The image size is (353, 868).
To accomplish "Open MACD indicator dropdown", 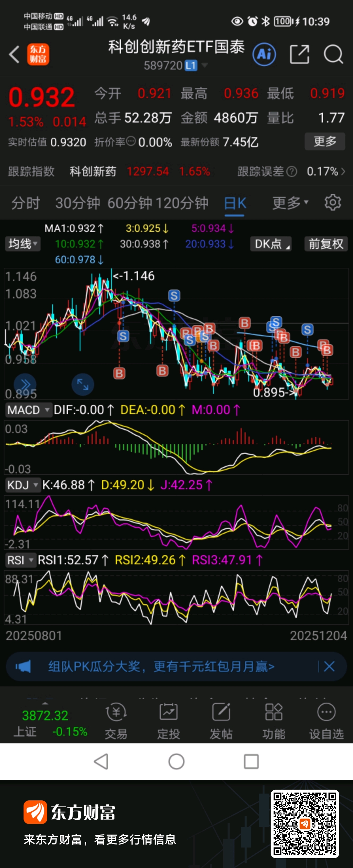I will coord(28,410).
